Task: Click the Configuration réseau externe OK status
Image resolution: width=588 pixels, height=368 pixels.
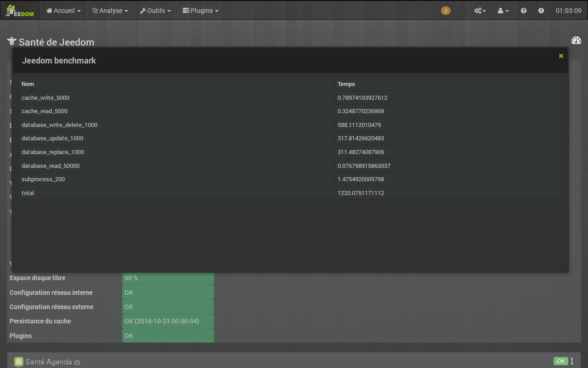Action: click(x=168, y=307)
